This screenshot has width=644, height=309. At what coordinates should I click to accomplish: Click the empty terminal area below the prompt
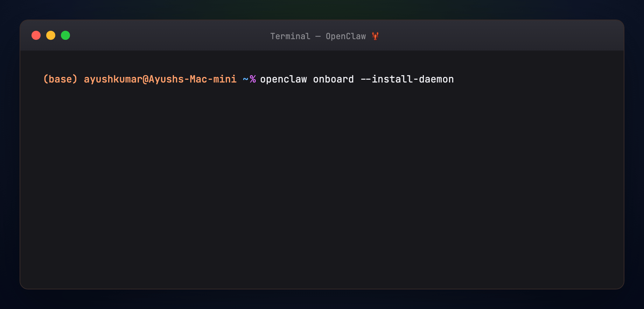click(322, 185)
